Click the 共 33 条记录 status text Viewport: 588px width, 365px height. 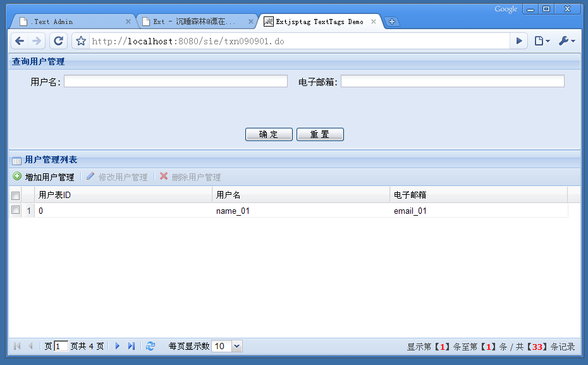[x=545, y=347]
